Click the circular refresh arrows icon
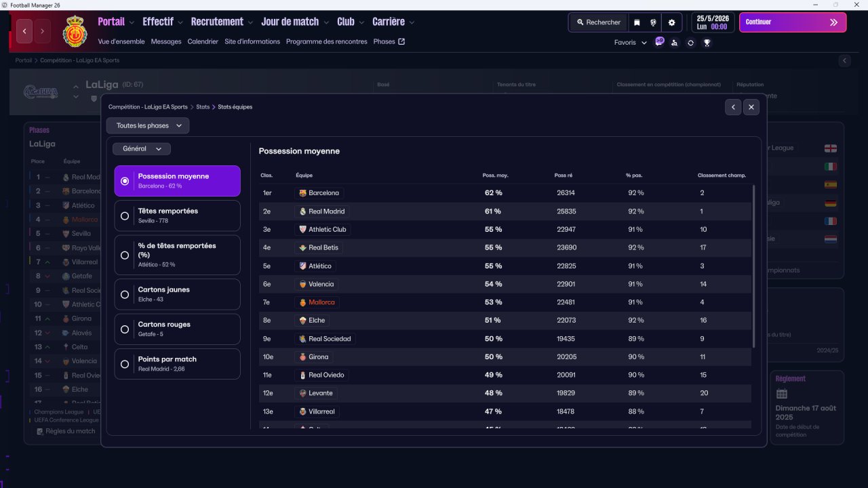The image size is (868, 488). point(690,43)
